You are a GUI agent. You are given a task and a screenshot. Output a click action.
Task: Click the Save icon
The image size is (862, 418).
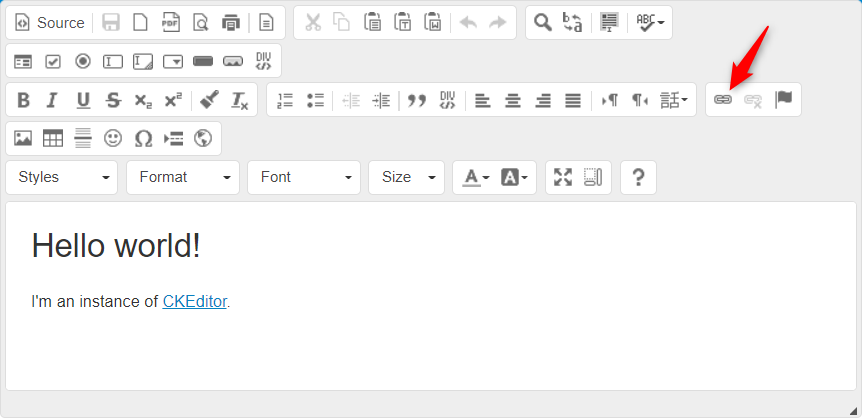(x=111, y=23)
